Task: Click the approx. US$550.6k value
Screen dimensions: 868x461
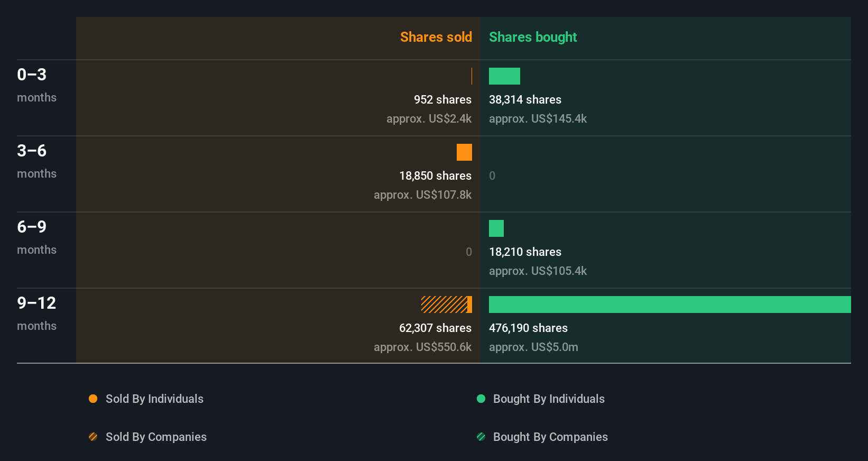Action: [x=422, y=347]
